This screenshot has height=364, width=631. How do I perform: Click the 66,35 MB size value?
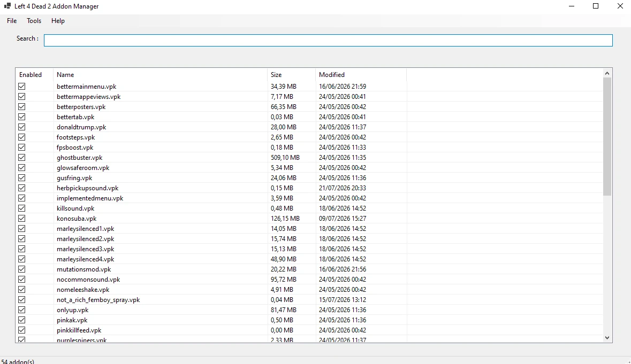[283, 106]
